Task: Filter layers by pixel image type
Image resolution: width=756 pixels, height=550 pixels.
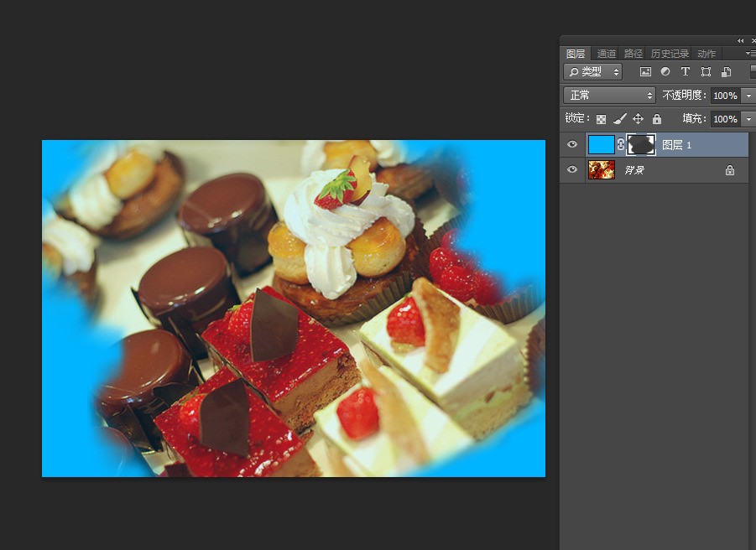Action: tap(645, 72)
